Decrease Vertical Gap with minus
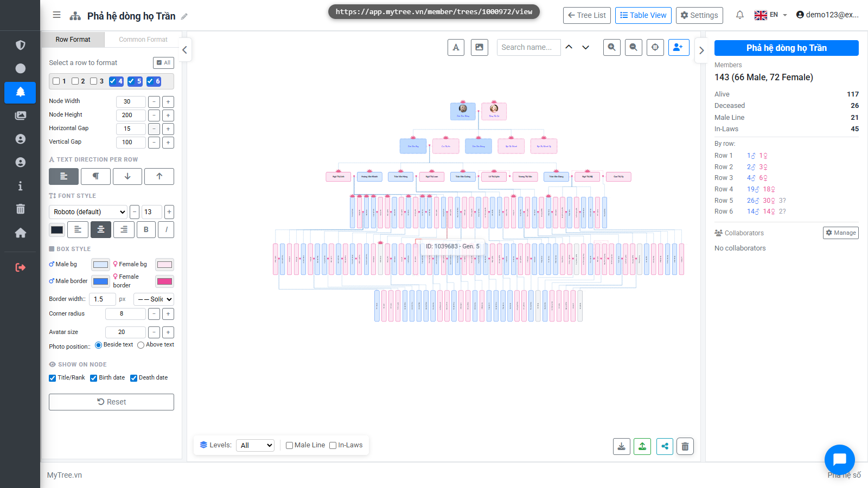The height and width of the screenshot is (488, 868). coord(154,142)
